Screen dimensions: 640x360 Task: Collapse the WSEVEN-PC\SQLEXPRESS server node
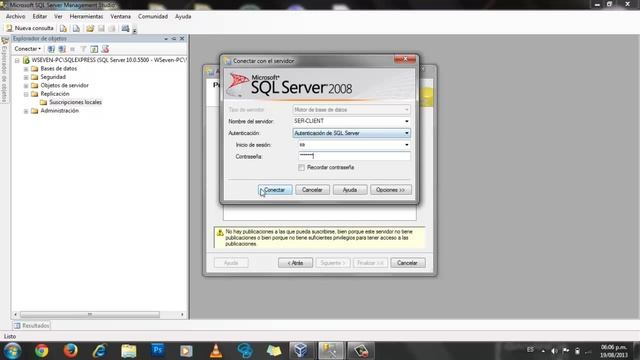pyautogui.click(x=17, y=60)
